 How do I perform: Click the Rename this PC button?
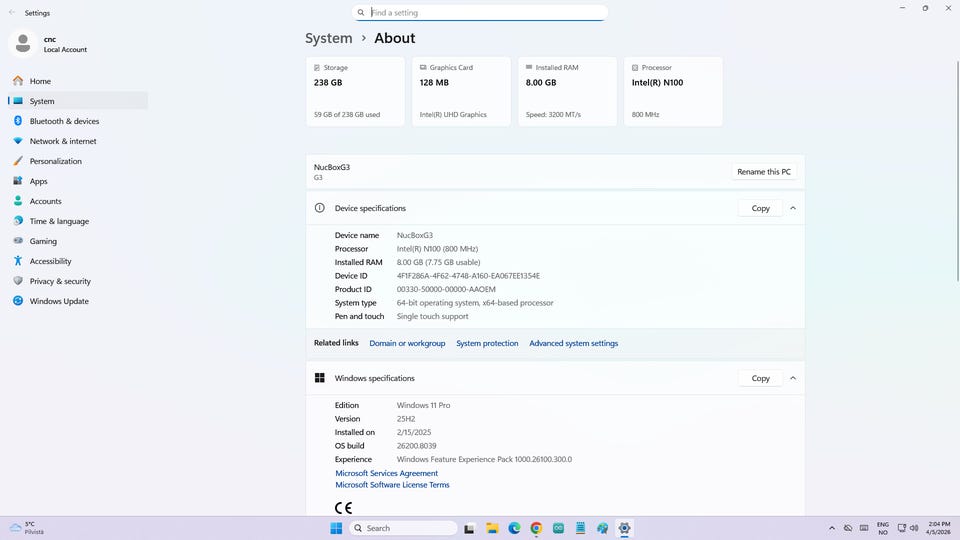point(764,172)
